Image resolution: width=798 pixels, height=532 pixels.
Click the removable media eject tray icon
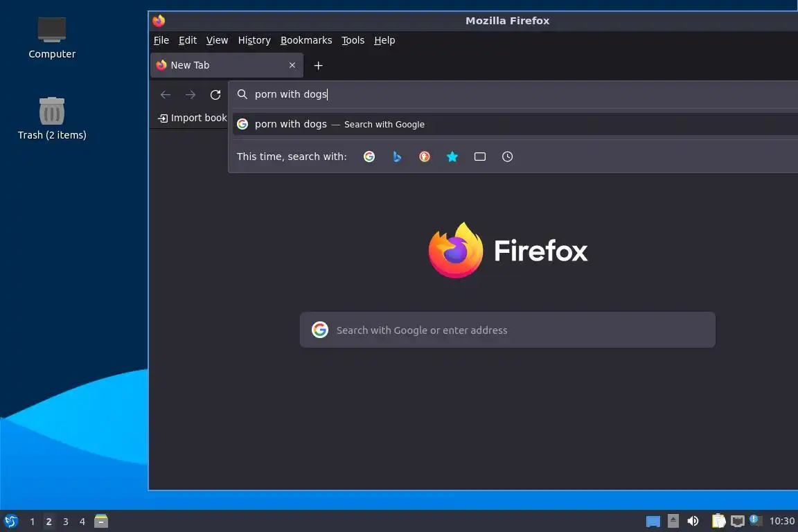pyautogui.click(x=673, y=521)
